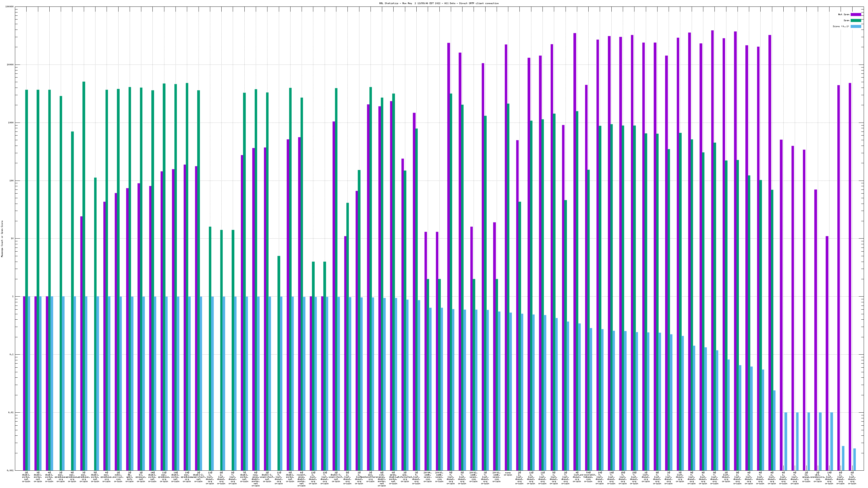Viewport: 868px width, 488px height.
Task: Click the Not Spam legend label text
Action: click(x=844, y=14)
